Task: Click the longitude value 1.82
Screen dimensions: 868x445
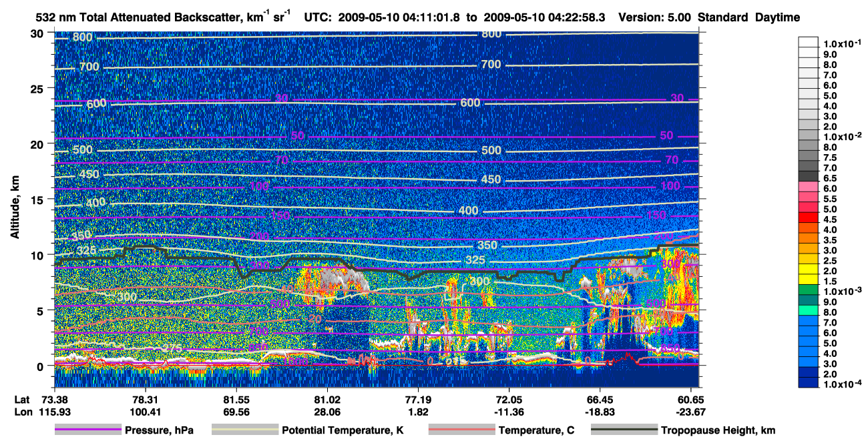Action: 417,412
